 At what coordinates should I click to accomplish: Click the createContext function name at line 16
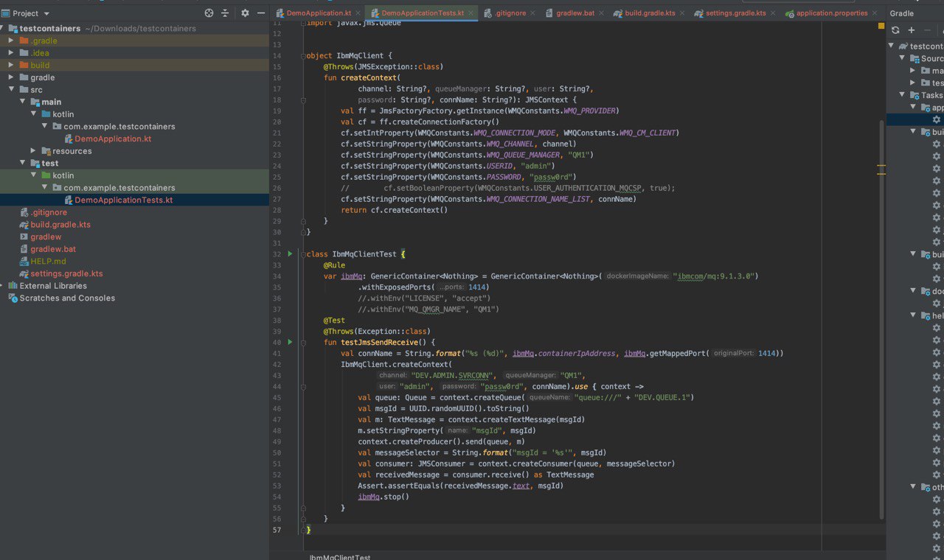pyautogui.click(x=367, y=77)
